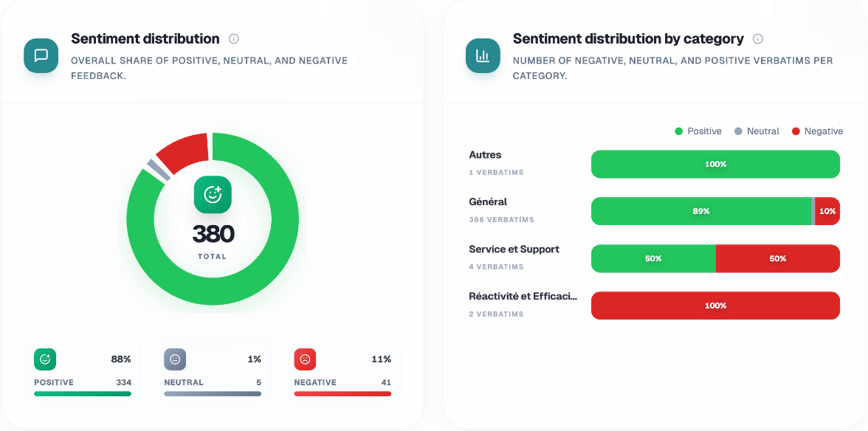Click the Negative 11% summary card

[x=342, y=373]
